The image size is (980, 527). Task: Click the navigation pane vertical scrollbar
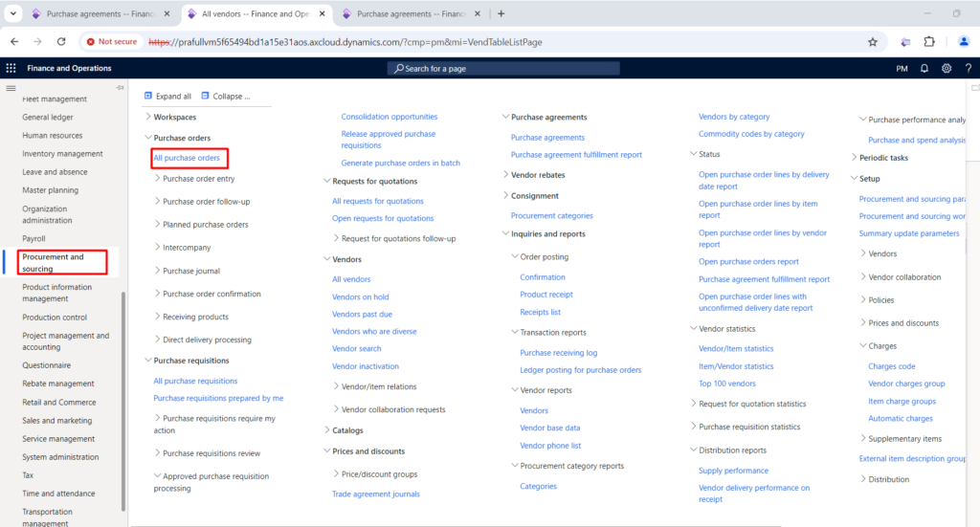(123, 402)
